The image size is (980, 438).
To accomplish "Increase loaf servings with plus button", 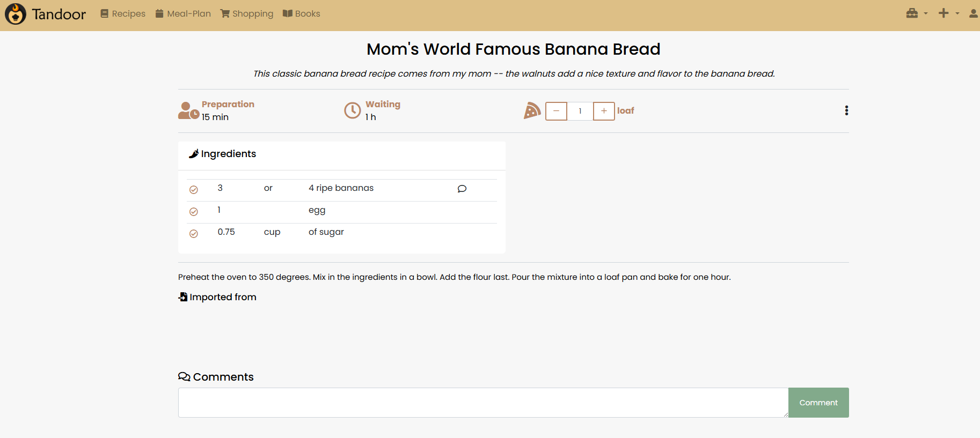I will tap(604, 111).
